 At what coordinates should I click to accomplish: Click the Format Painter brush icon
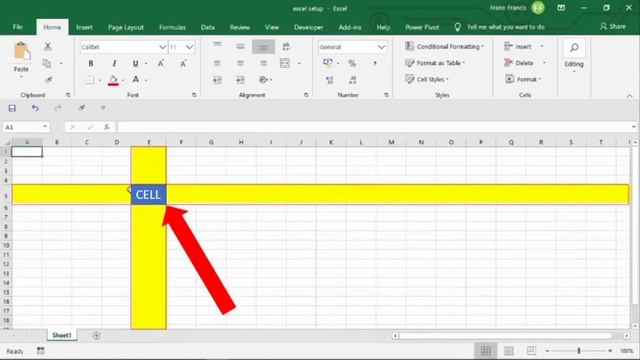click(49, 80)
